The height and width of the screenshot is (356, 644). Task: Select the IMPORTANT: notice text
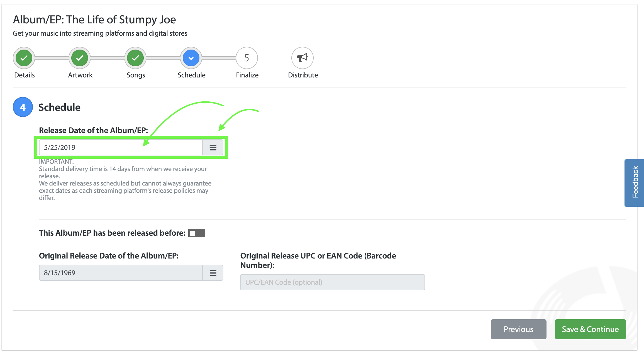(56, 162)
